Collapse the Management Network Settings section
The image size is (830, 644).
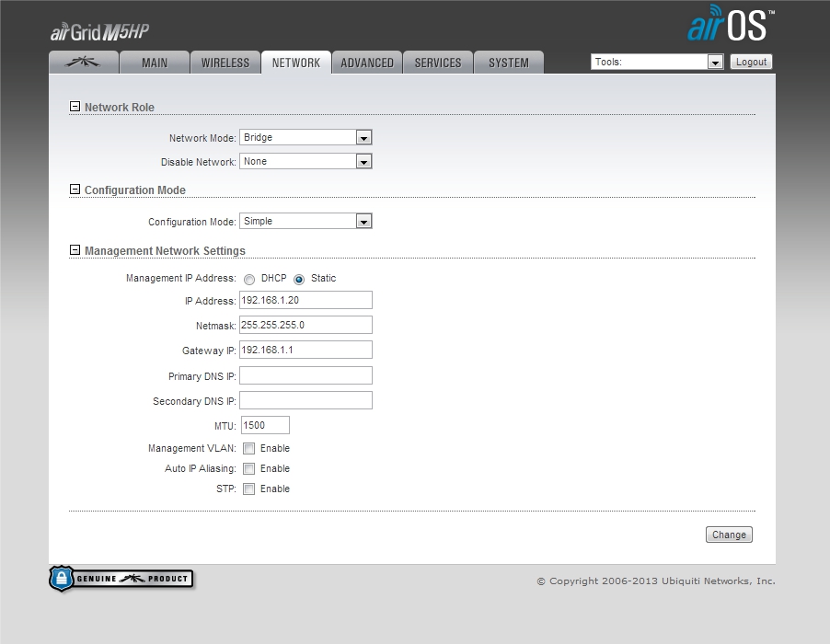(x=75, y=249)
